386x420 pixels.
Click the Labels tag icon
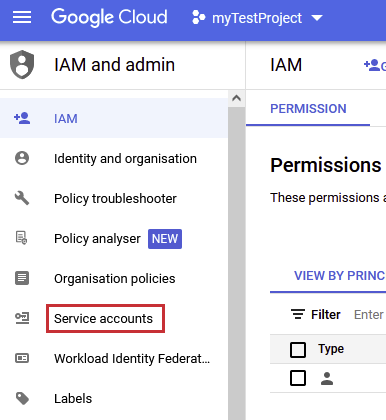coord(22,398)
